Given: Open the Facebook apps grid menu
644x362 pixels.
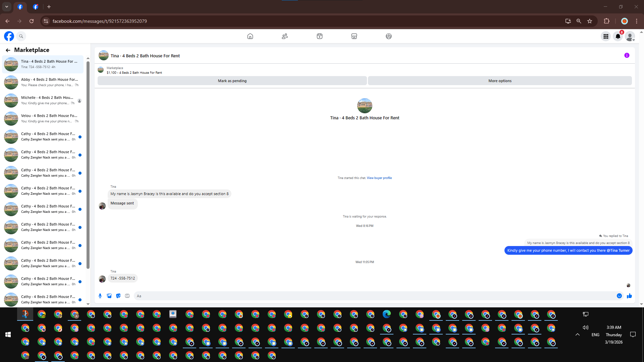Looking at the screenshot, I should pyautogui.click(x=606, y=36).
